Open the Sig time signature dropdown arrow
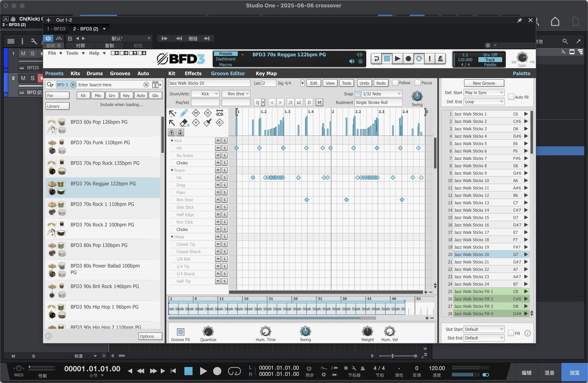 [x=302, y=83]
